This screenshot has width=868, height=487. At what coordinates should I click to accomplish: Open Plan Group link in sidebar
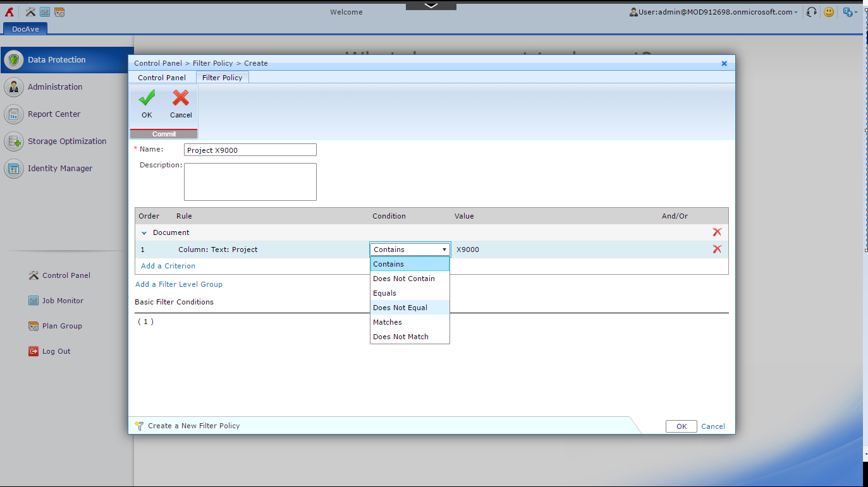point(62,326)
